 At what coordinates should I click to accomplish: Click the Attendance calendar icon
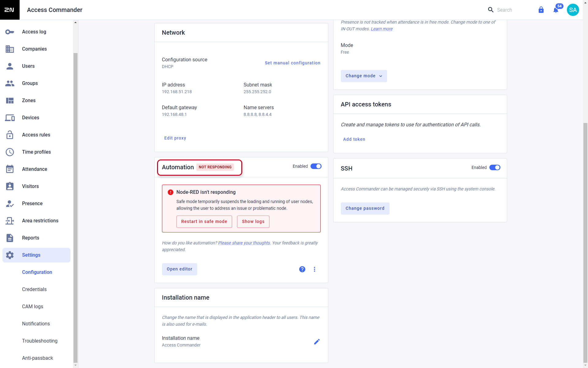(10, 169)
